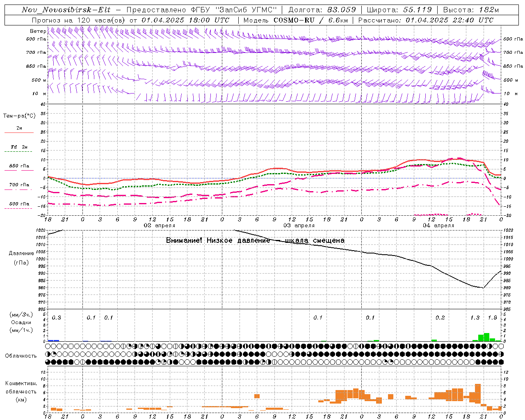Click the "Облачность" cloud cover label
Screen dimensions: 525x420
tap(21, 356)
